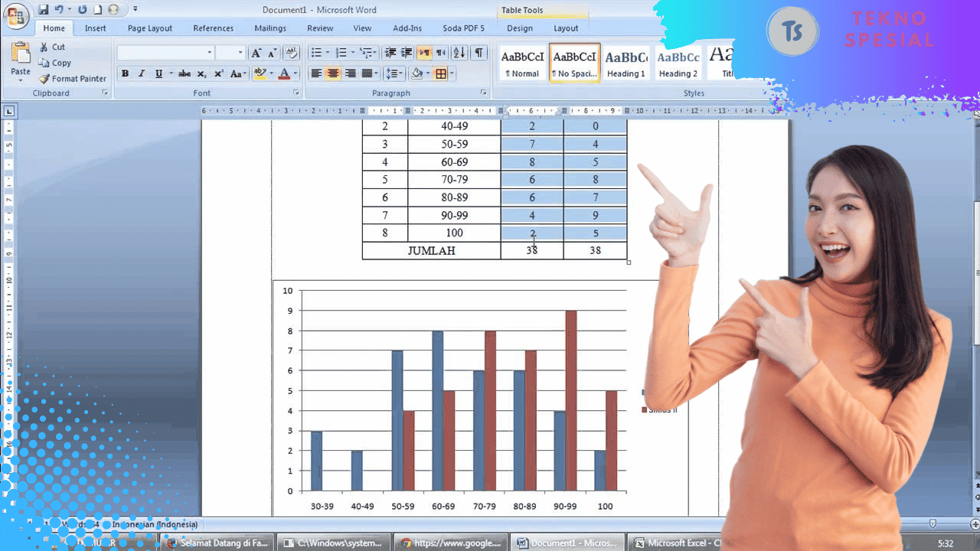Go to the Review tab
This screenshot has height=551, width=980.
(x=320, y=28)
